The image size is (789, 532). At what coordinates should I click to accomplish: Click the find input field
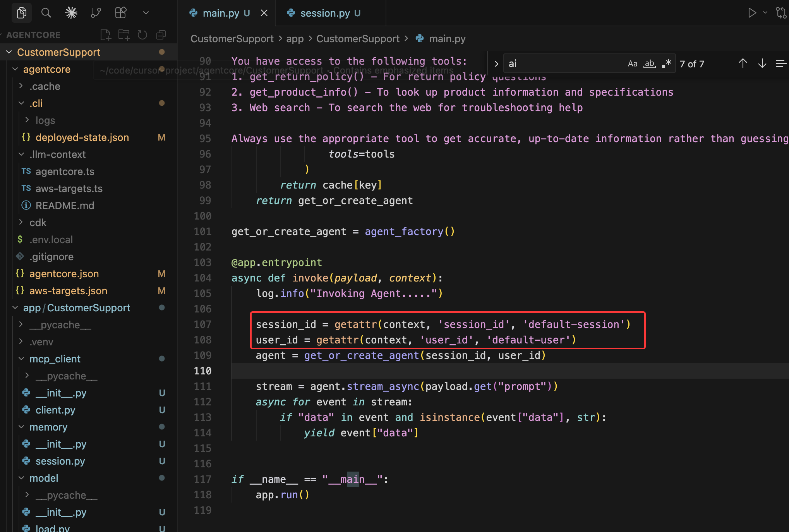coord(561,63)
